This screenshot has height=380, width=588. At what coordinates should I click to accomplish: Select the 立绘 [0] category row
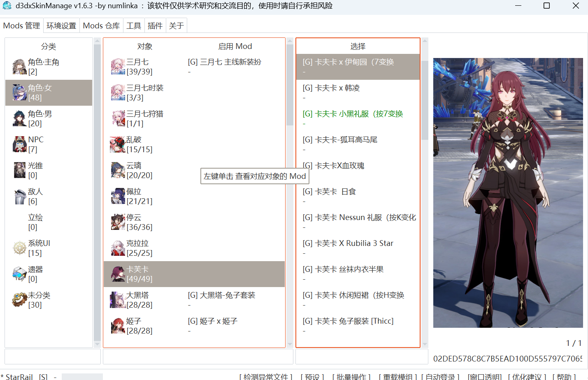point(49,222)
